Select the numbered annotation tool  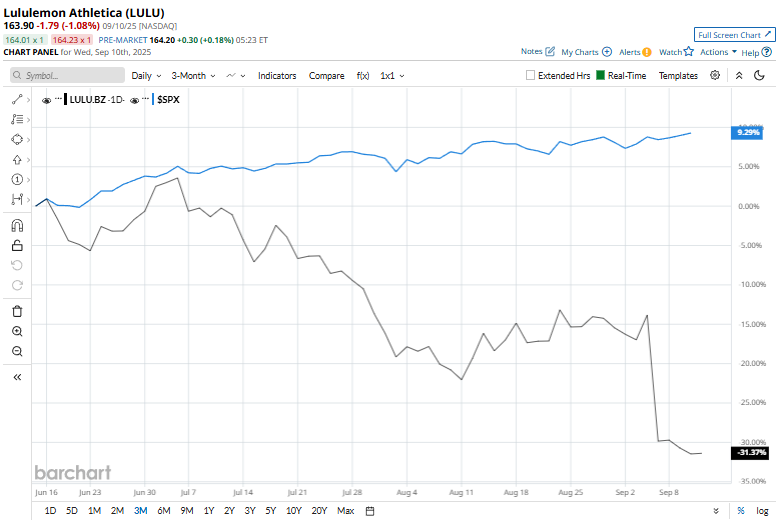17,179
